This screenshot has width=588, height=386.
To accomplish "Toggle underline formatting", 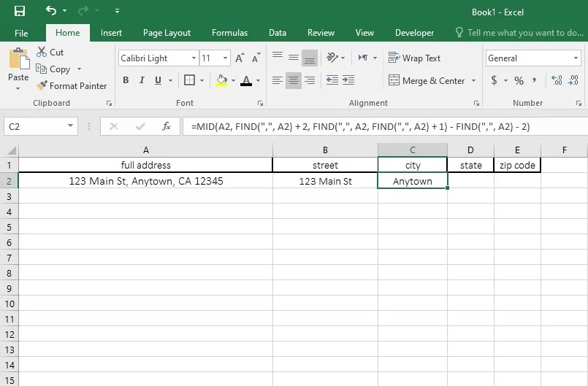I will [159, 80].
